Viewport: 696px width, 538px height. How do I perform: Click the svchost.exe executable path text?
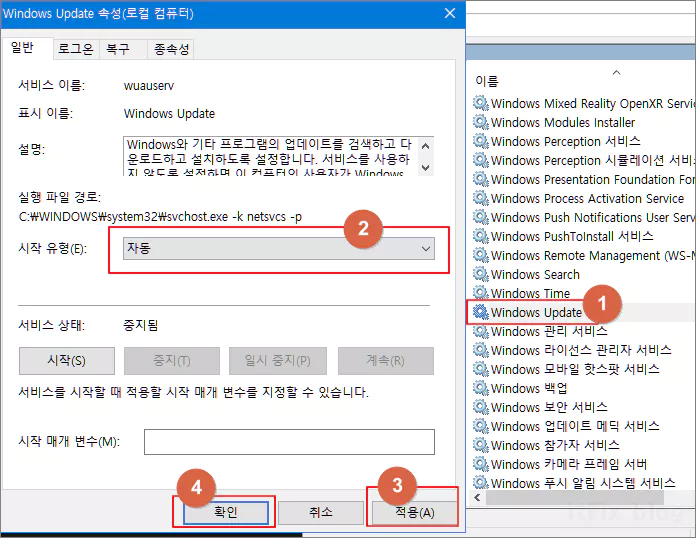161,217
